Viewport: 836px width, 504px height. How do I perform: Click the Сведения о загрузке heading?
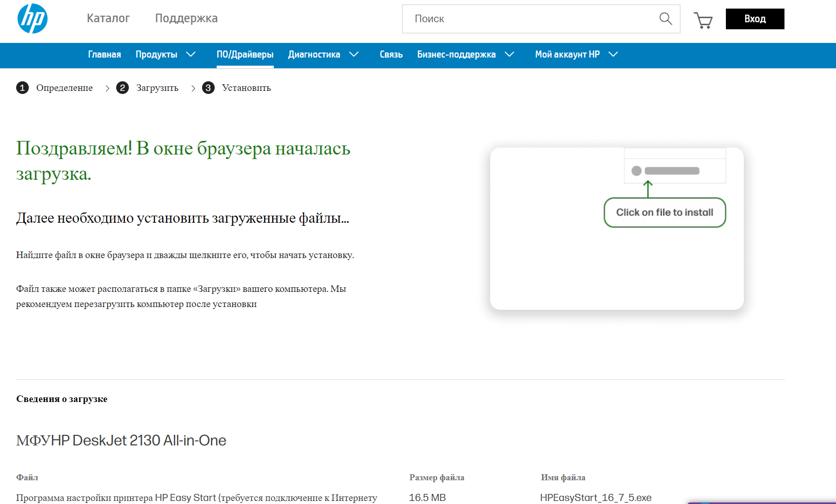point(62,399)
